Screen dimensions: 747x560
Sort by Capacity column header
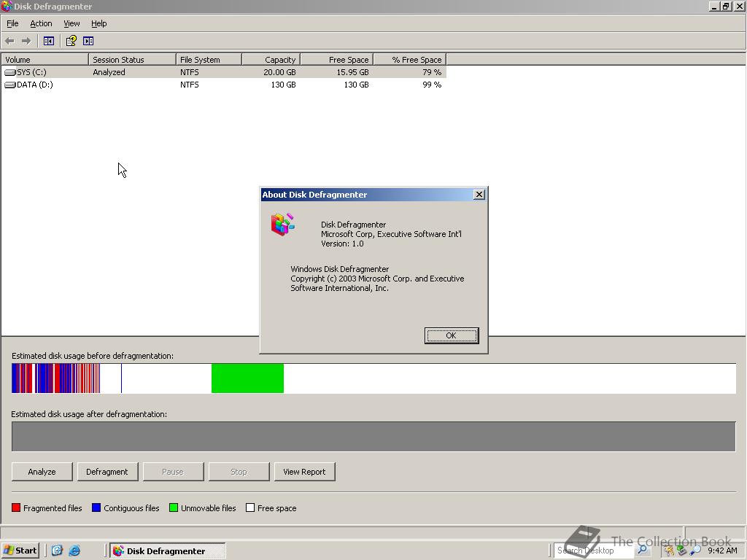point(271,60)
